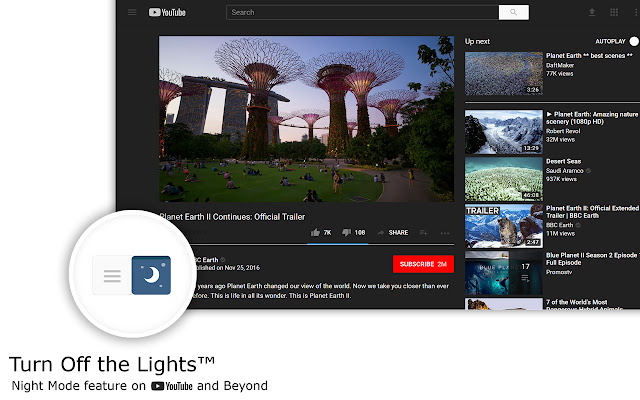Open the three-dot more actions menu
The width and height of the screenshot is (640, 400).
click(x=445, y=233)
